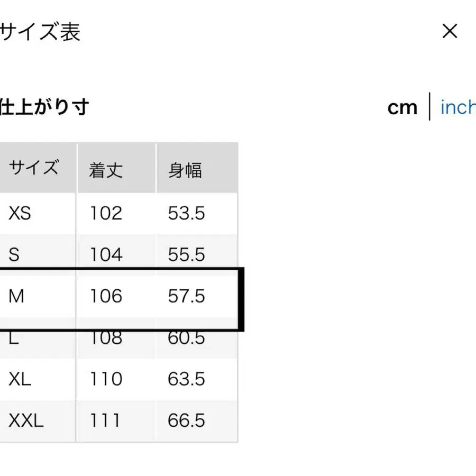Close the サイズ表 size chart popup

tap(449, 32)
